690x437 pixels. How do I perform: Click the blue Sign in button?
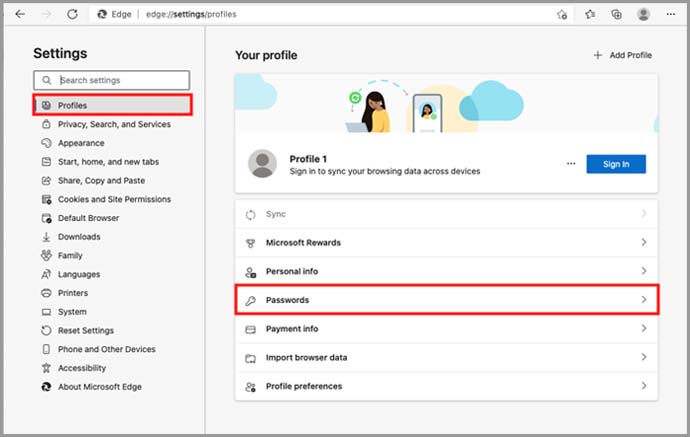[616, 164]
